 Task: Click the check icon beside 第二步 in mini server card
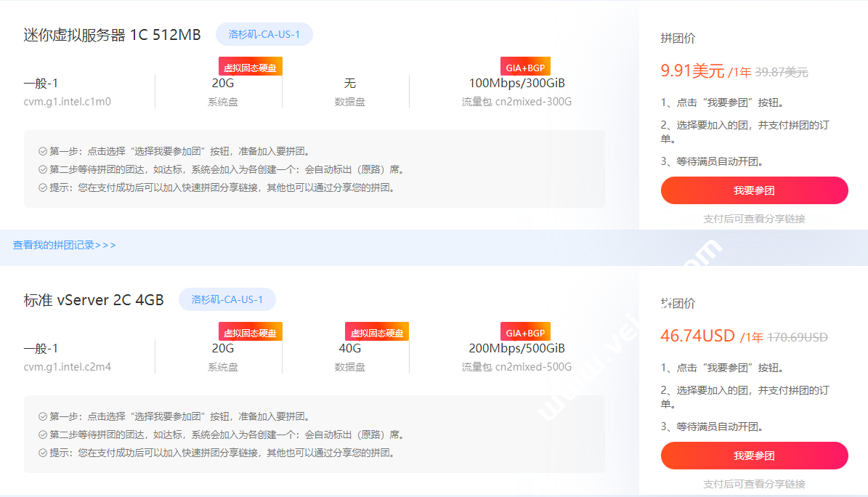tap(43, 170)
